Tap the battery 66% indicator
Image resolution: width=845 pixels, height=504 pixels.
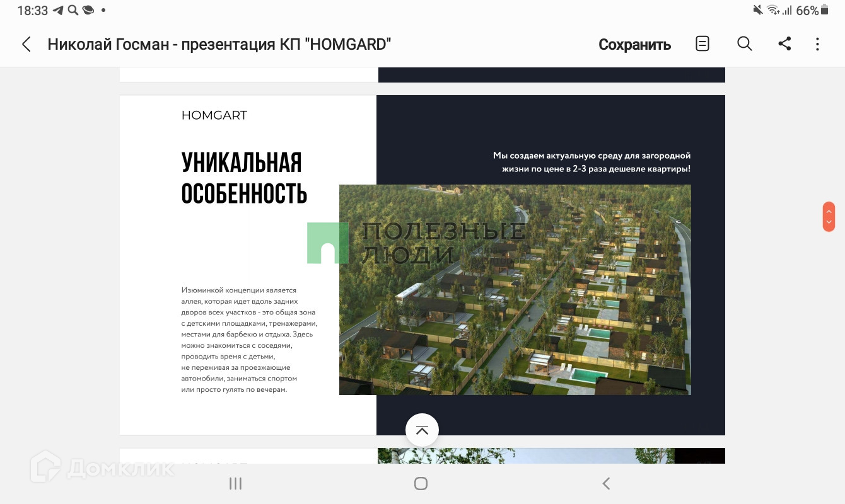[x=812, y=11]
